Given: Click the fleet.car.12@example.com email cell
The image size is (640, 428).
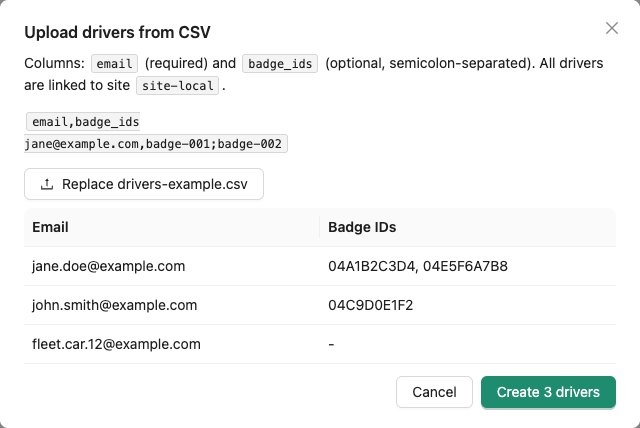Looking at the screenshot, I should point(116,344).
